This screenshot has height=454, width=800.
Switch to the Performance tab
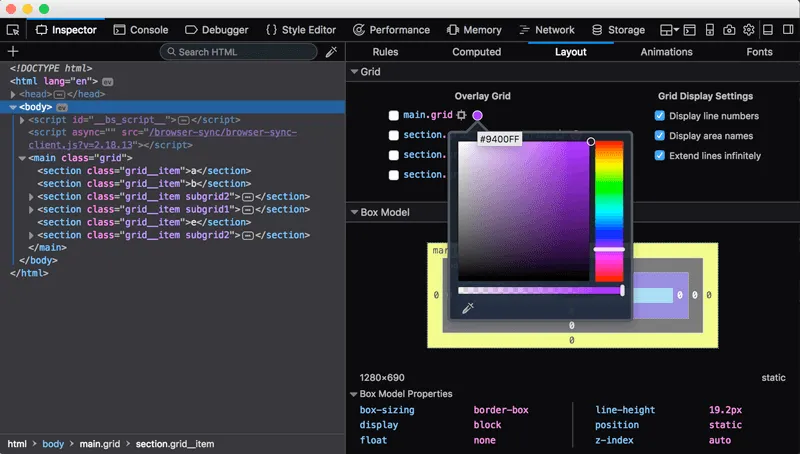392,30
